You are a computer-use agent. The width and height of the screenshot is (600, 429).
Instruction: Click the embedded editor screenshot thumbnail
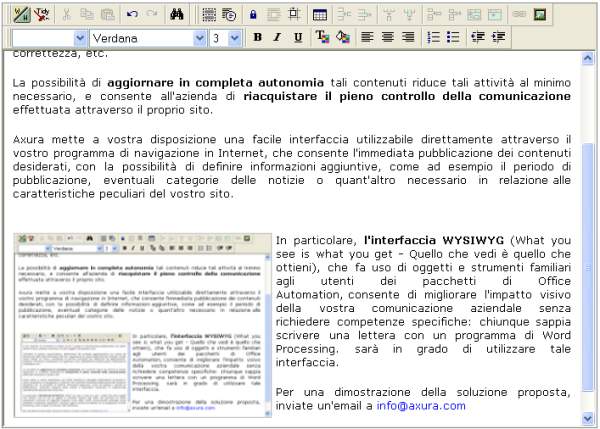point(141,323)
